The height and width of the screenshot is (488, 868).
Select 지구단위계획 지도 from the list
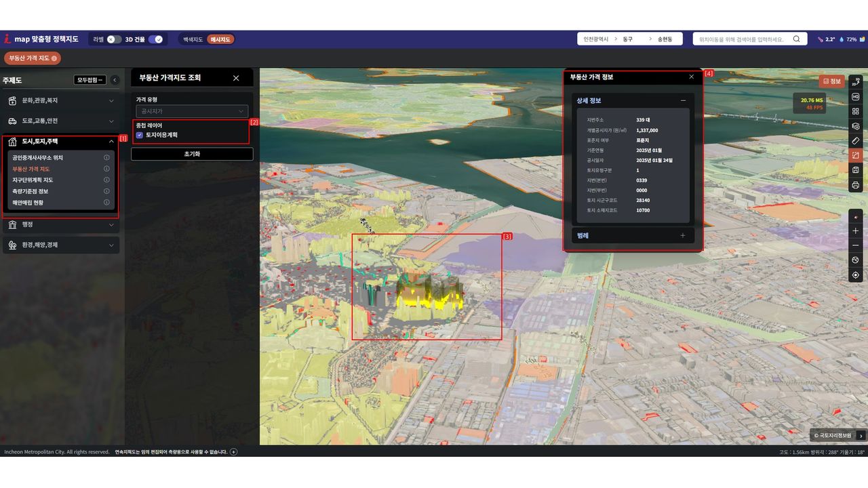[x=33, y=180]
